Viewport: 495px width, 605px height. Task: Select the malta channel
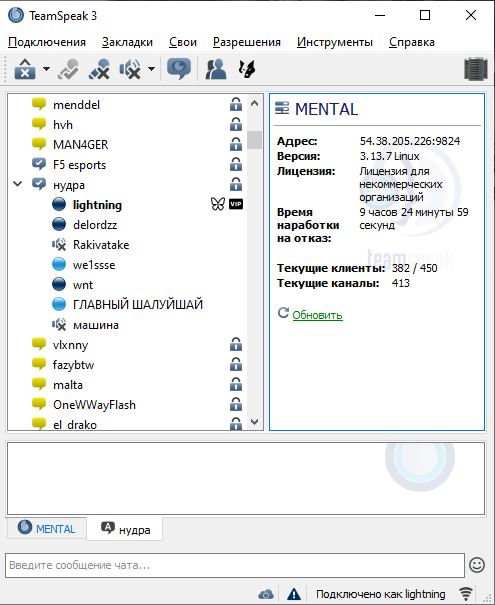68,385
